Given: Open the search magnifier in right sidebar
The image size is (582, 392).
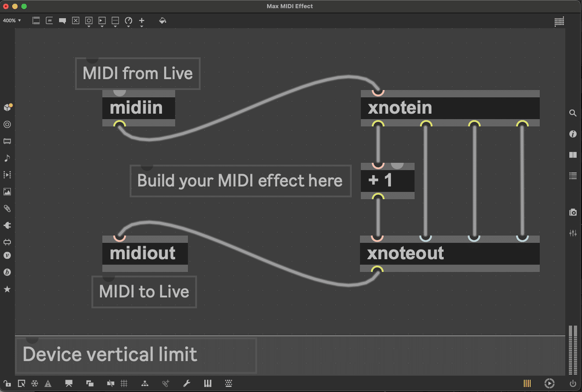Looking at the screenshot, I should coord(573,113).
